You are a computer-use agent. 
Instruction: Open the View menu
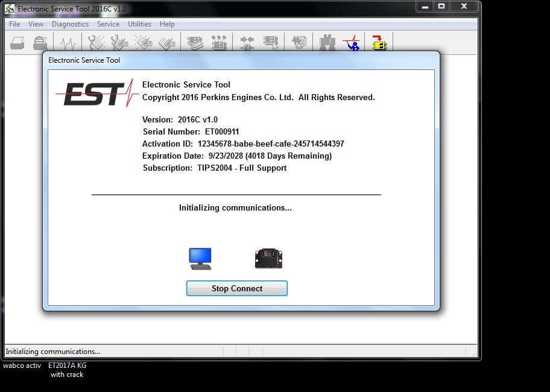(x=36, y=24)
